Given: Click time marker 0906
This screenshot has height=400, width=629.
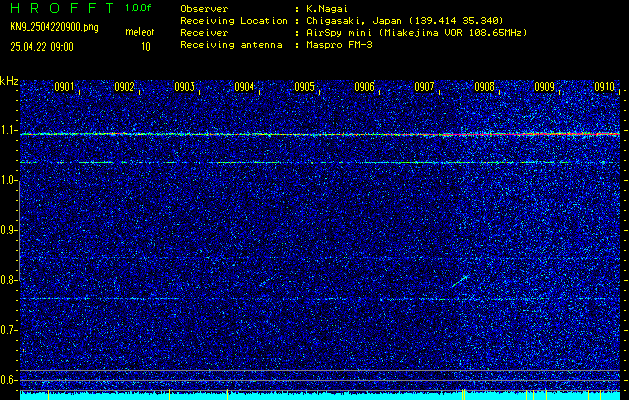Looking at the screenshot, I should click(x=365, y=87).
